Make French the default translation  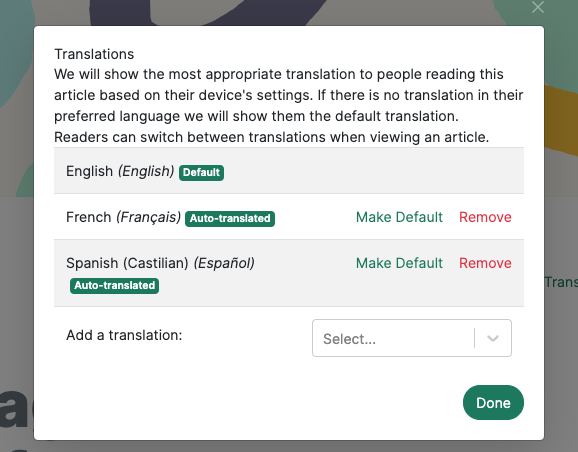tap(399, 217)
